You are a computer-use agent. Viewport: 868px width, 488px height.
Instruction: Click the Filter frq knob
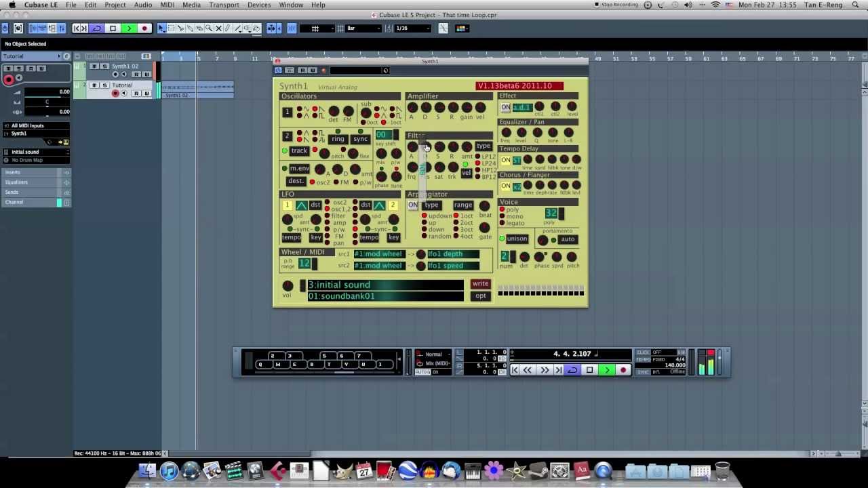coord(412,167)
